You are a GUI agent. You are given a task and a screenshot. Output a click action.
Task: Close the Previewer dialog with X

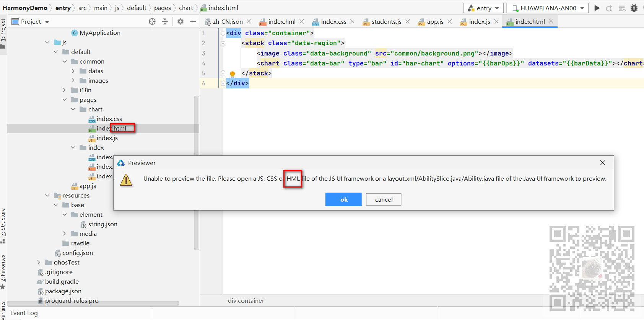click(603, 163)
